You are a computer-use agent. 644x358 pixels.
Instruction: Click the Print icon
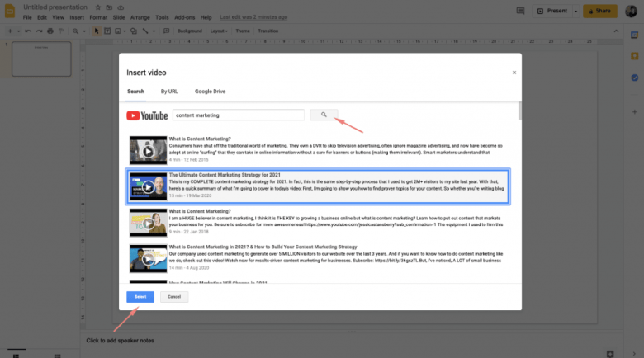50,31
